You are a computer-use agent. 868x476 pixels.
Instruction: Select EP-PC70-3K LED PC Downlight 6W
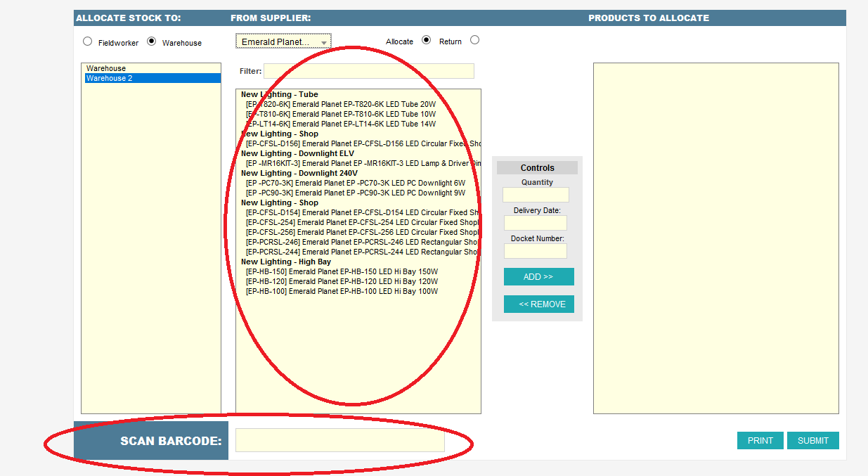pos(355,183)
